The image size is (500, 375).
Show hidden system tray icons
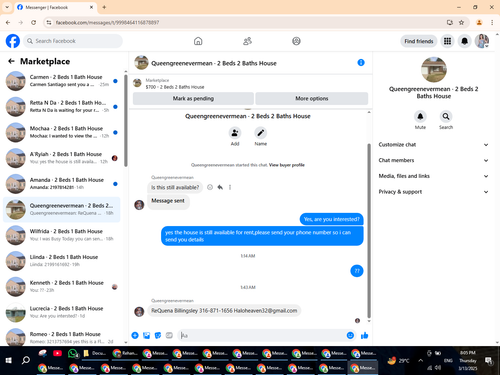420,360
